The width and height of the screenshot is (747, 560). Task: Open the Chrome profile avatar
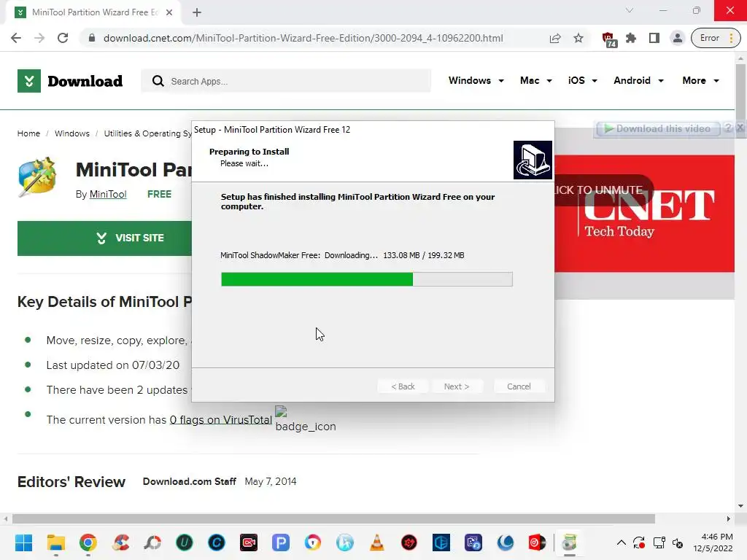coord(678,38)
